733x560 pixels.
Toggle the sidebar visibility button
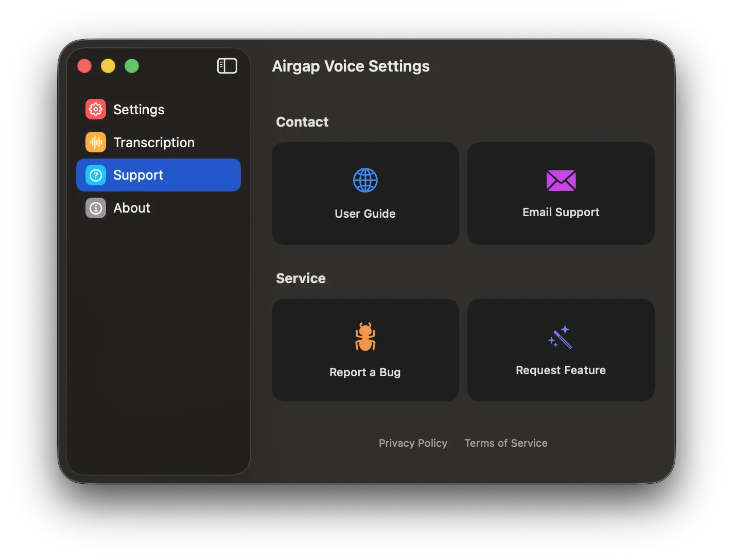point(227,66)
